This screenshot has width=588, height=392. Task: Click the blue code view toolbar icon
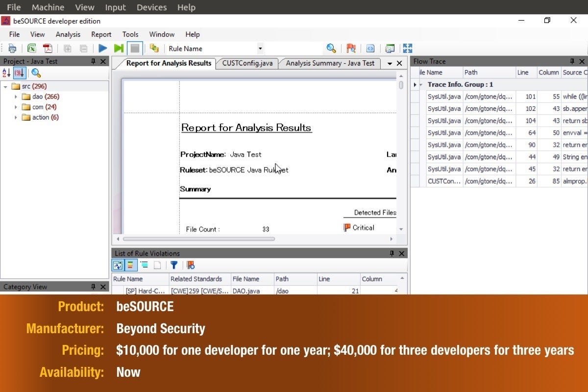pyautogui.click(x=370, y=49)
